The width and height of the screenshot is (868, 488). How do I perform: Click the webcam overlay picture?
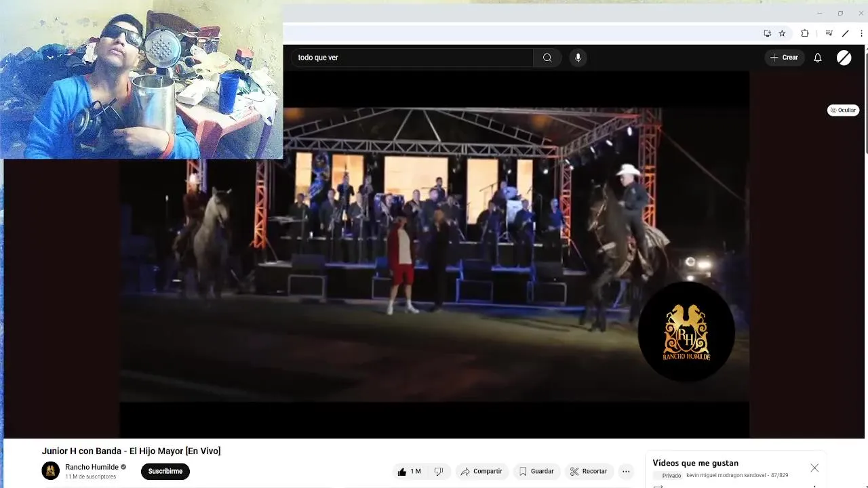(141, 79)
